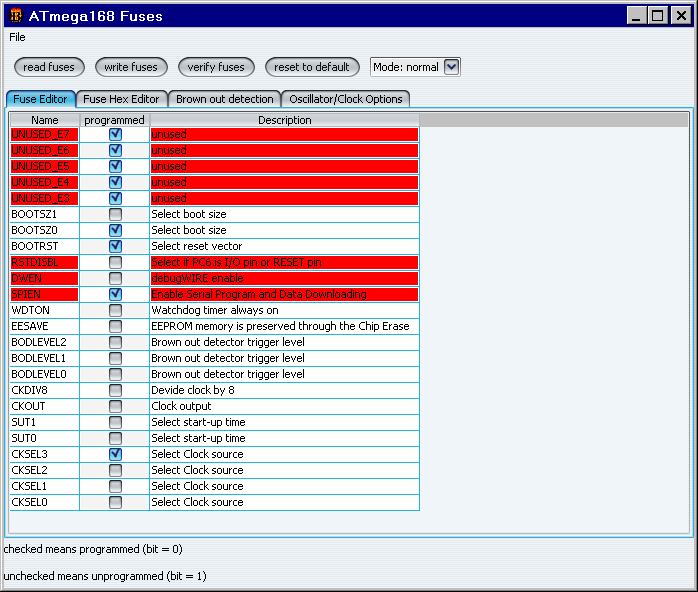Switch to the Fuse Hex Editor tab
This screenshot has height=592, width=698.
tap(122, 99)
